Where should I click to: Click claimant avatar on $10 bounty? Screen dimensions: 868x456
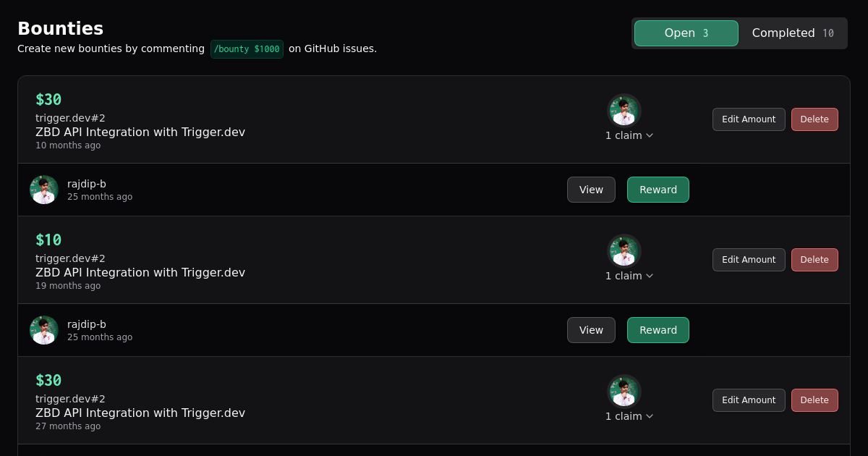[624, 251]
